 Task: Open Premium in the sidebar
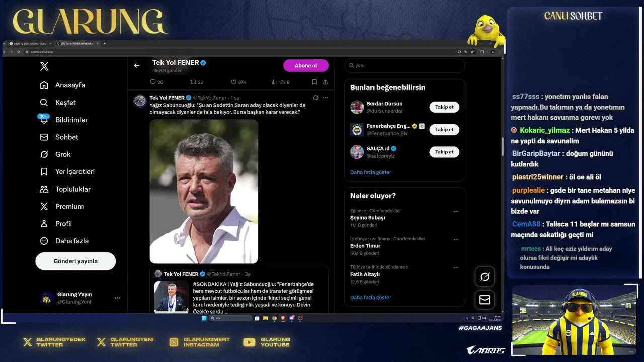[x=62, y=207]
